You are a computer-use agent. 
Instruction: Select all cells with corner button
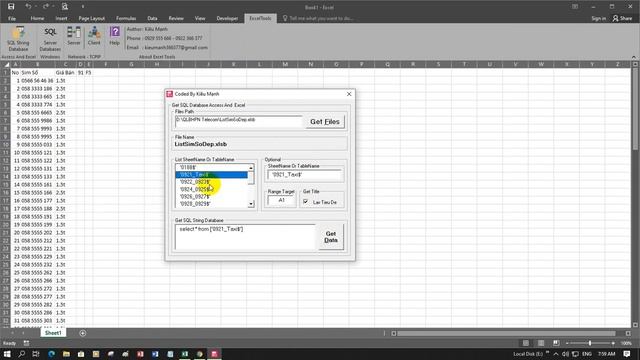[x=6, y=64]
